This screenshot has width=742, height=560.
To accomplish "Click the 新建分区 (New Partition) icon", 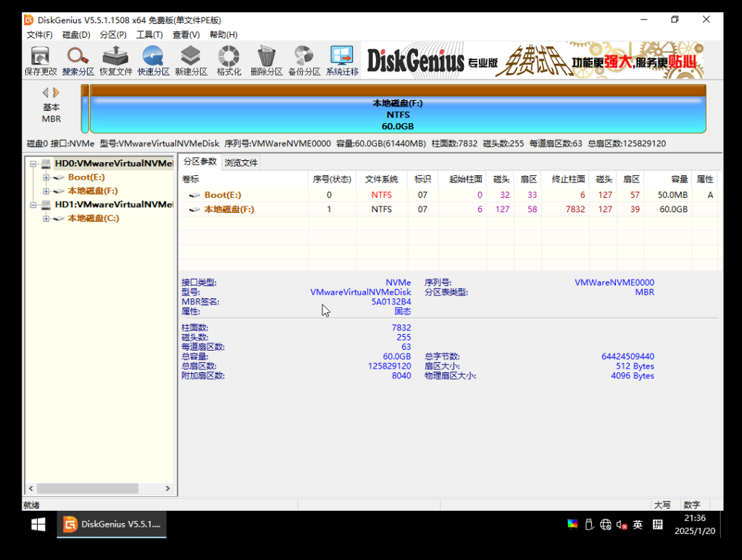I will point(191,61).
